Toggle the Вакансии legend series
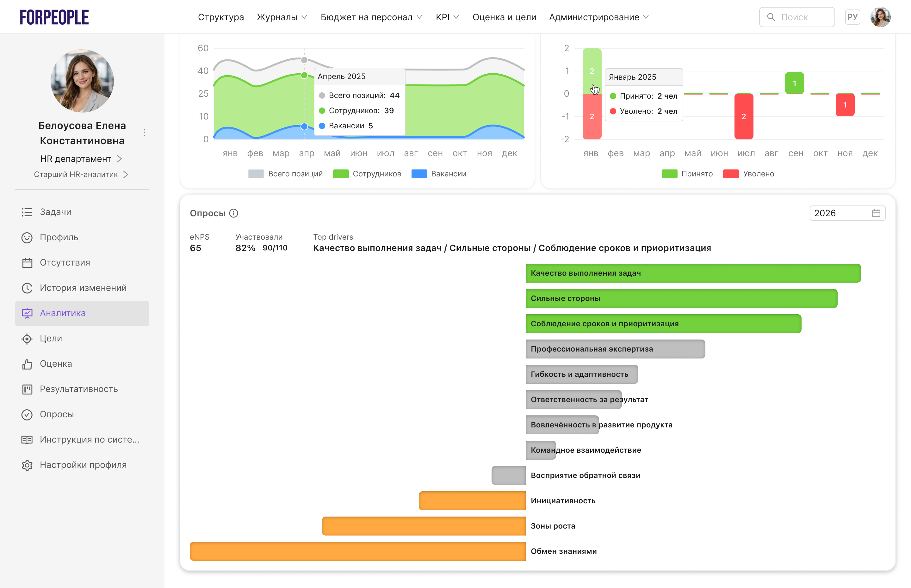This screenshot has width=911, height=588. [x=439, y=174]
